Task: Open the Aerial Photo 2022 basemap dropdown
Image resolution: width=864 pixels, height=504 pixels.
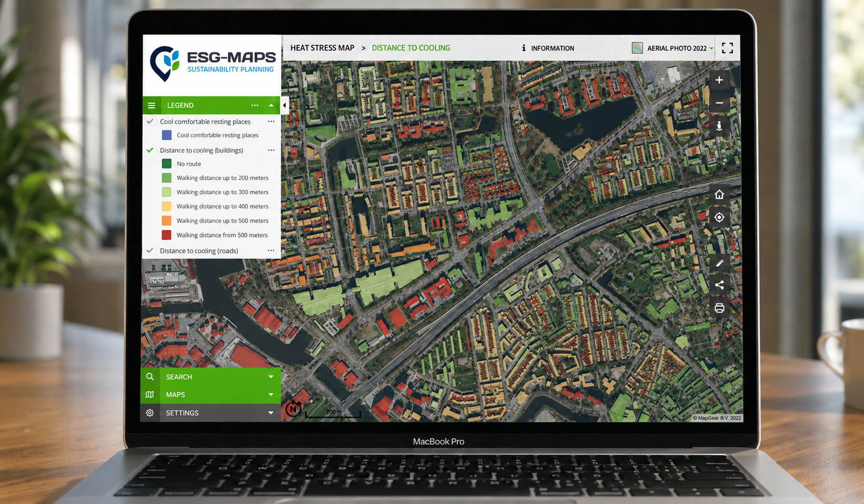Action: coord(673,48)
